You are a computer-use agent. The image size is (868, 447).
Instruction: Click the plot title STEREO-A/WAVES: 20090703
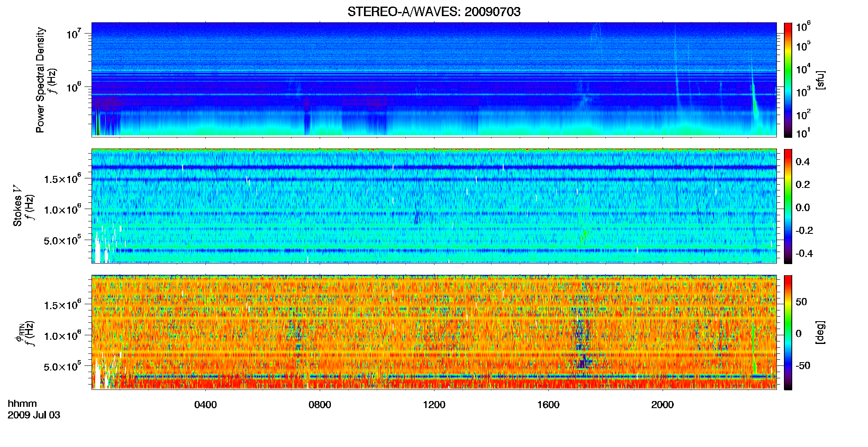[x=434, y=12]
